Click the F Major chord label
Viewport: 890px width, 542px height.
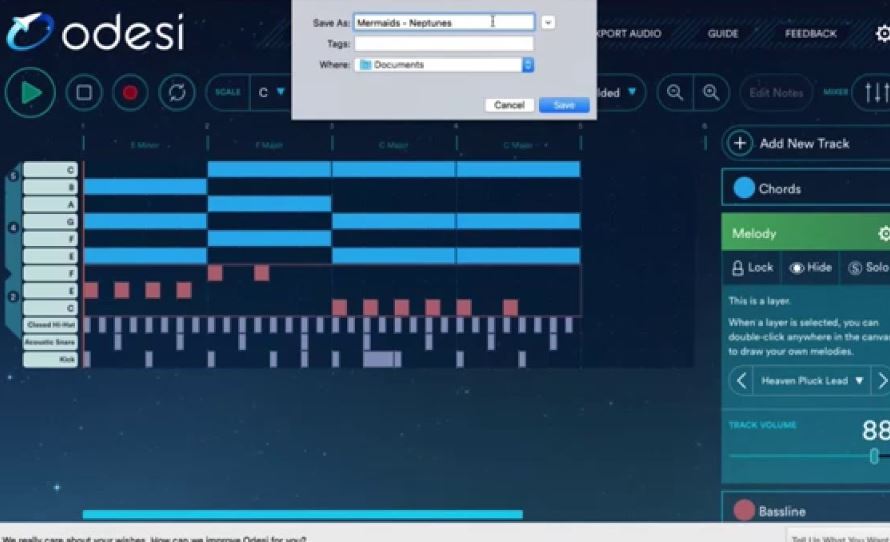[269, 145]
